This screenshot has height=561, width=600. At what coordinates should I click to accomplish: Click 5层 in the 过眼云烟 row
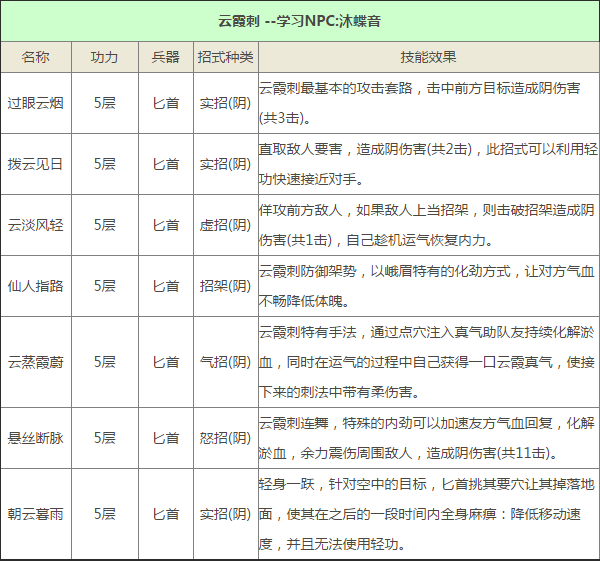(105, 103)
